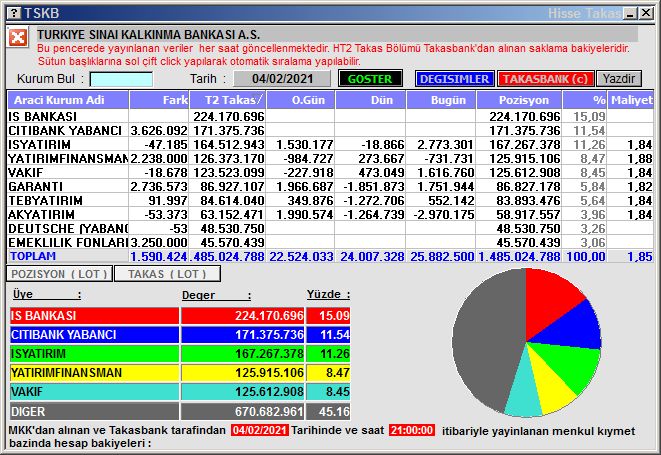Screen dimensions: 661x455
Task: Click the green ISYATIRIM legend bar
Action: (x=94, y=353)
